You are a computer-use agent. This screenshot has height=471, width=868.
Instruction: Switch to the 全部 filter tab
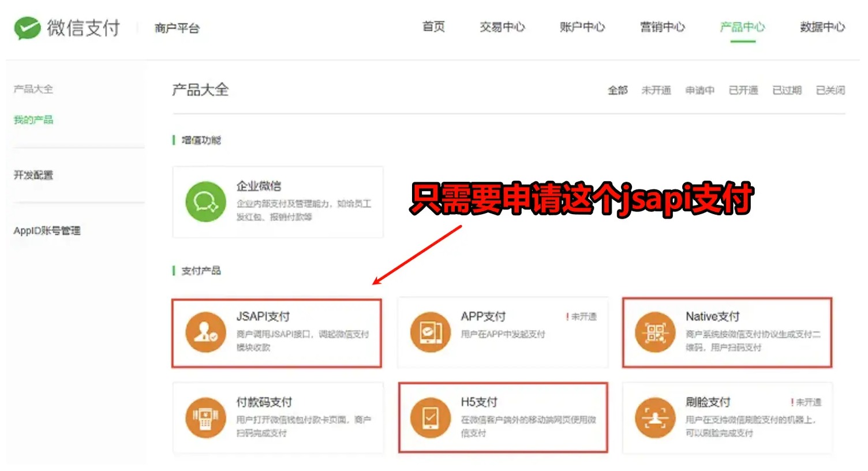[618, 90]
